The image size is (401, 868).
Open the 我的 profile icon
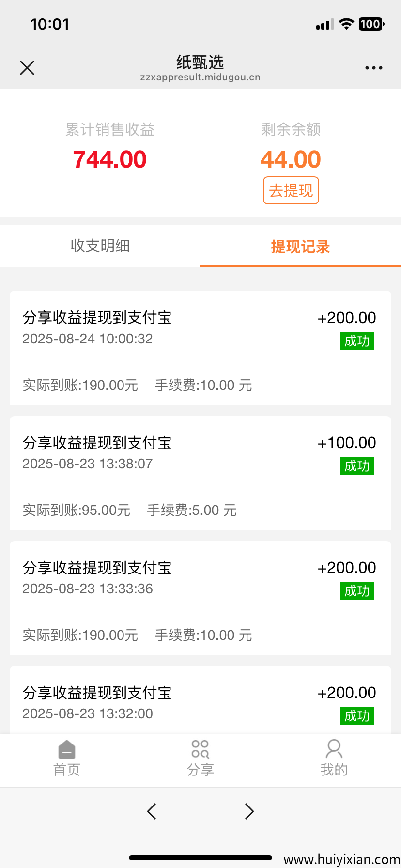[x=334, y=758]
